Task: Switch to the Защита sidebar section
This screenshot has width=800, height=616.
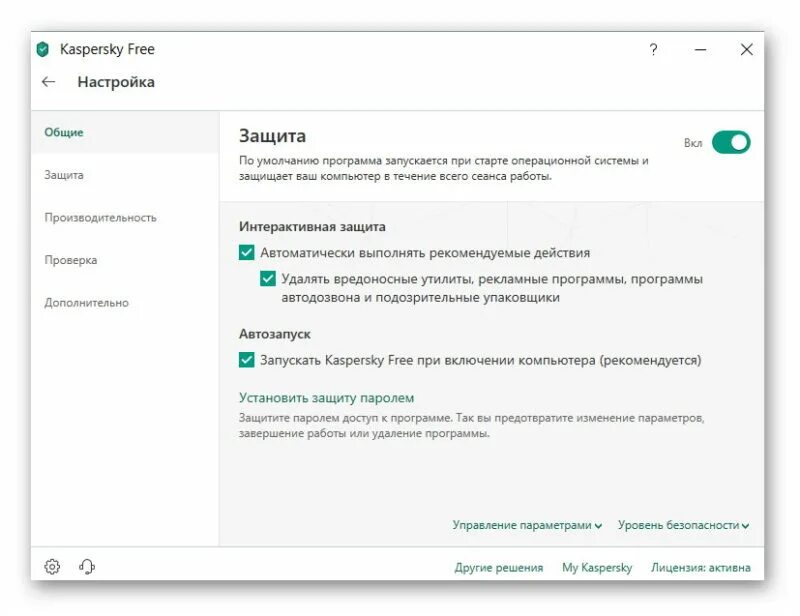Action: pyautogui.click(x=64, y=175)
